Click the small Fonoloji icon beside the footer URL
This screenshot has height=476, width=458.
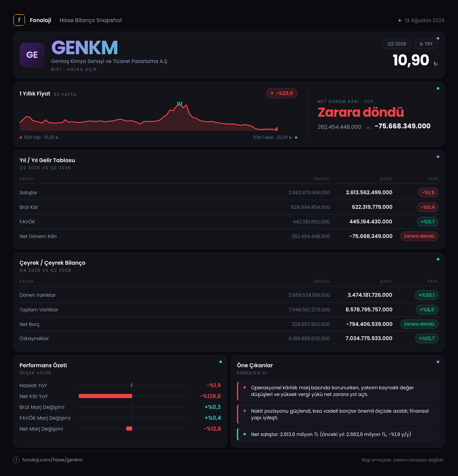click(16, 460)
